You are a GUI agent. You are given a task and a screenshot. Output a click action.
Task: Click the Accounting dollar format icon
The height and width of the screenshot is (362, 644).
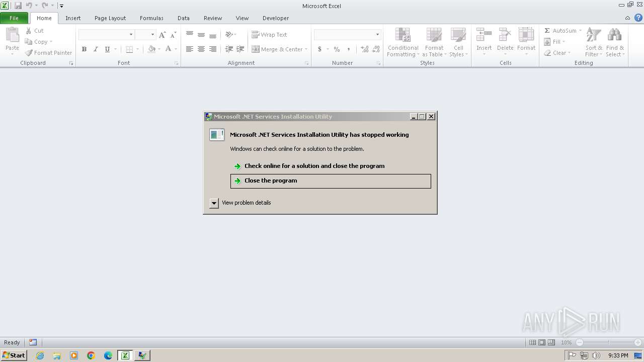(319, 49)
